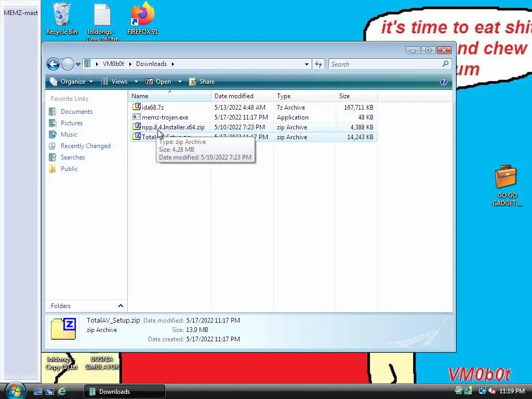This screenshot has height=399, width=532.
Task: Click Switch between windows quick launch icon
Action: 49,392
